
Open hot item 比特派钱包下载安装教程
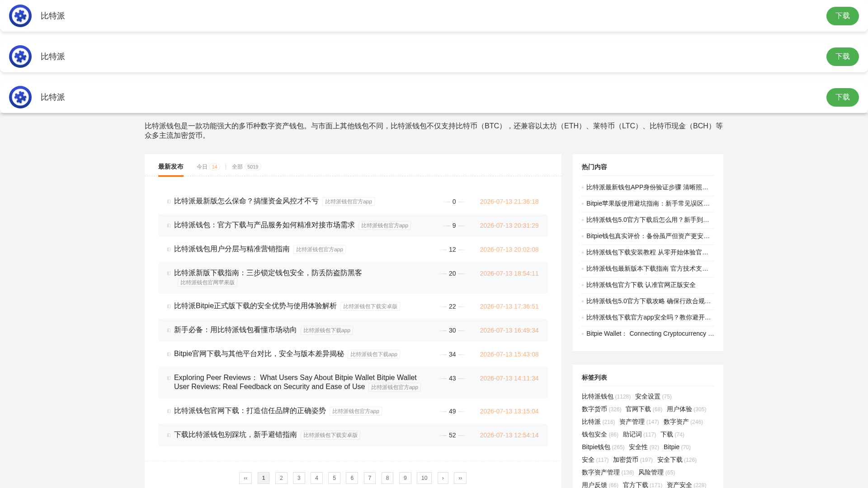pyautogui.click(x=647, y=252)
